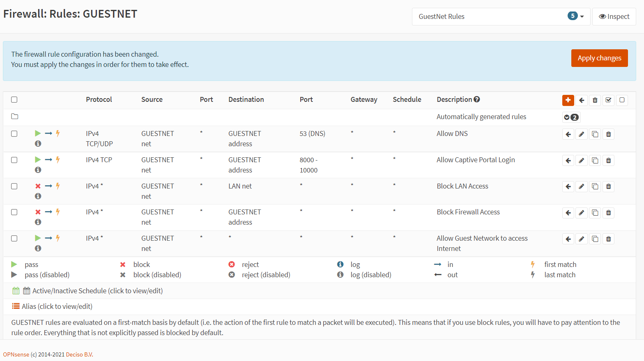Clone the Block LAN Access rule
The height and width of the screenshot is (361, 644).
[x=595, y=187]
